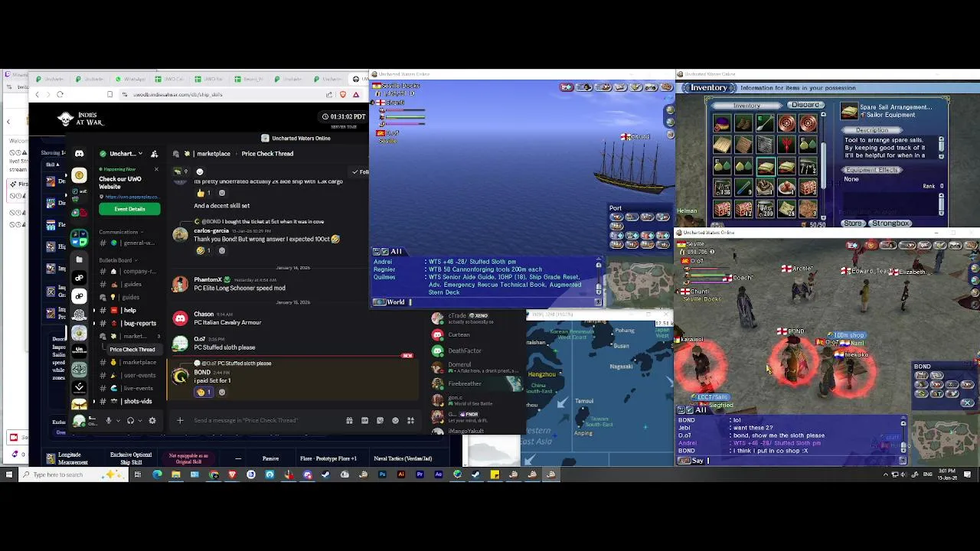
Task: Open the general channel in Discord
Action: point(132,243)
